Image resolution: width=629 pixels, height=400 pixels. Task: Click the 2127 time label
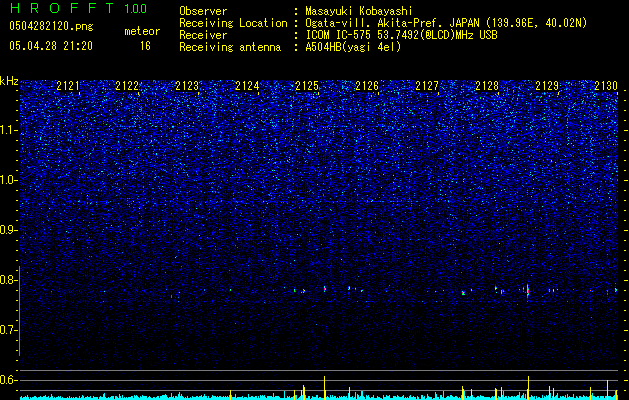point(427,86)
